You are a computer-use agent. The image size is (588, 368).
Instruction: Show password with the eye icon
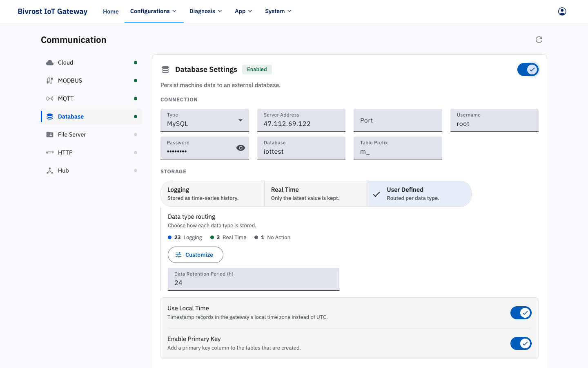click(x=241, y=148)
